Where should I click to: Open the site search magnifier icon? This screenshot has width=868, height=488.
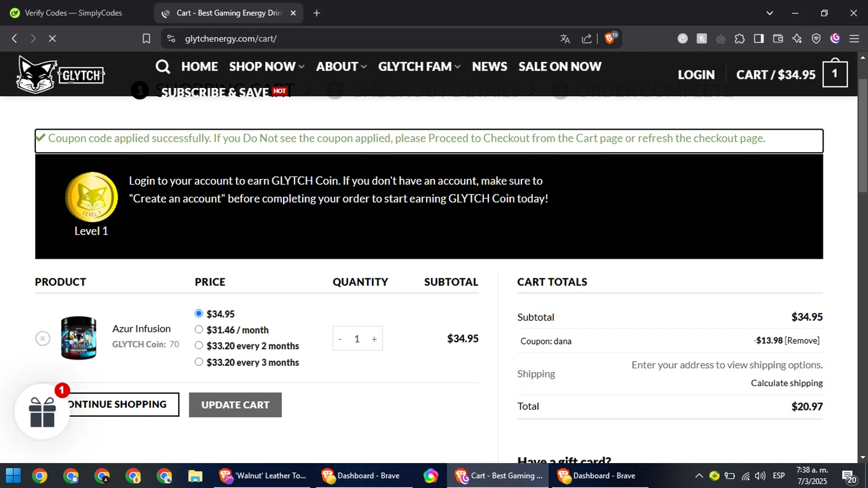pos(163,67)
